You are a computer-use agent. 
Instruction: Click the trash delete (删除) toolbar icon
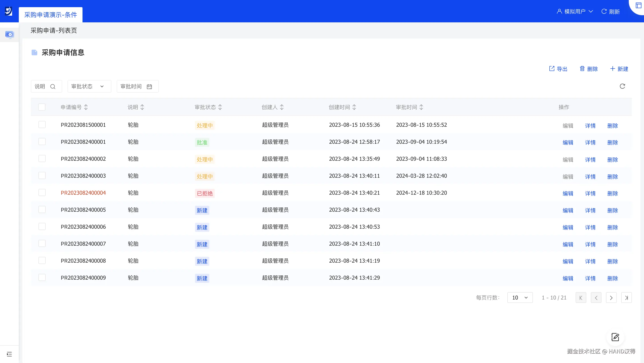click(582, 69)
